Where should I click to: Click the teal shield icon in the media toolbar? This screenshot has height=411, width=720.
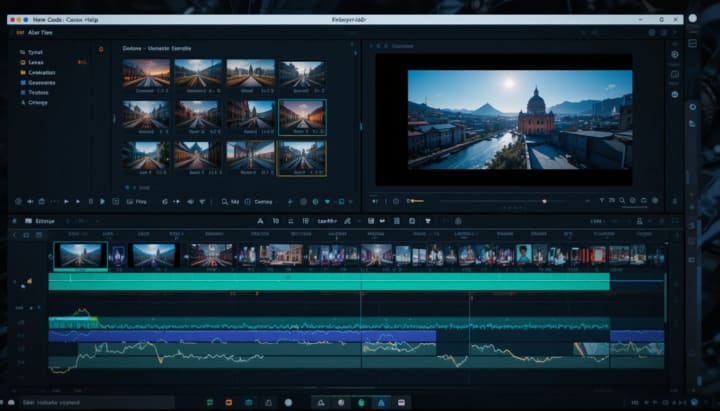tap(327, 202)
